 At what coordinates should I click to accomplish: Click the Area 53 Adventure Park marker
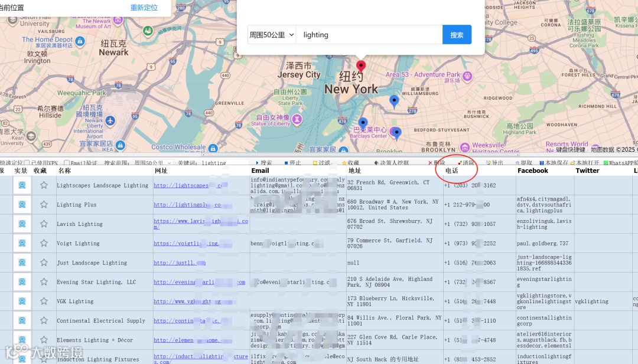tap(467, 76)
